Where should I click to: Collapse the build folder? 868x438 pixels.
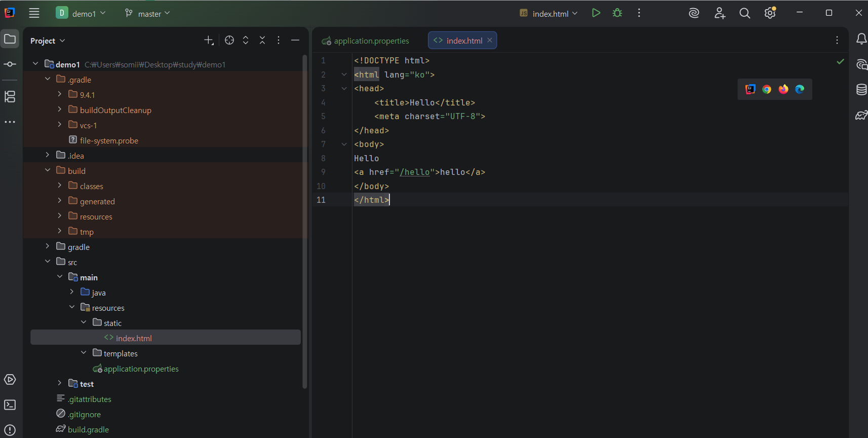(48, 170)
